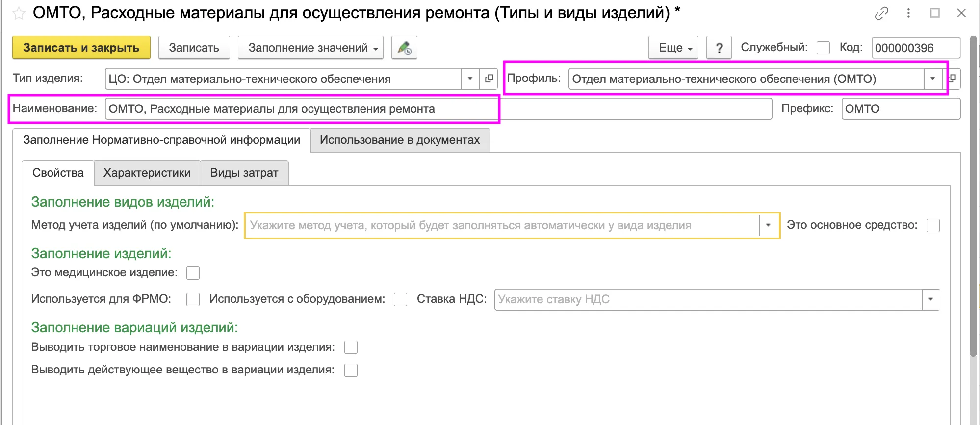Image resolution: width=980 pixels, height=425 pixels.
Task: Click the Код field with 000000396
Action: point(916,48)
